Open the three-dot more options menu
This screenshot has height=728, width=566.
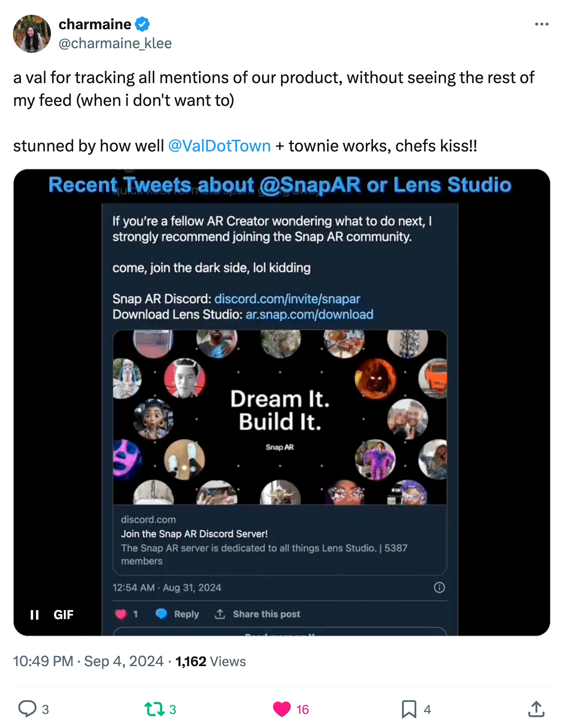(x=541, y=24)
